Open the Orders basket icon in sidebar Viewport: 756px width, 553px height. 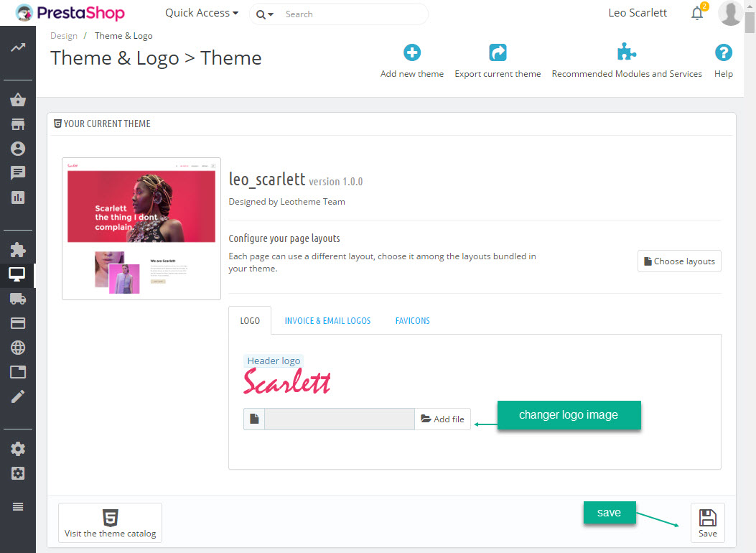point(18,100)
